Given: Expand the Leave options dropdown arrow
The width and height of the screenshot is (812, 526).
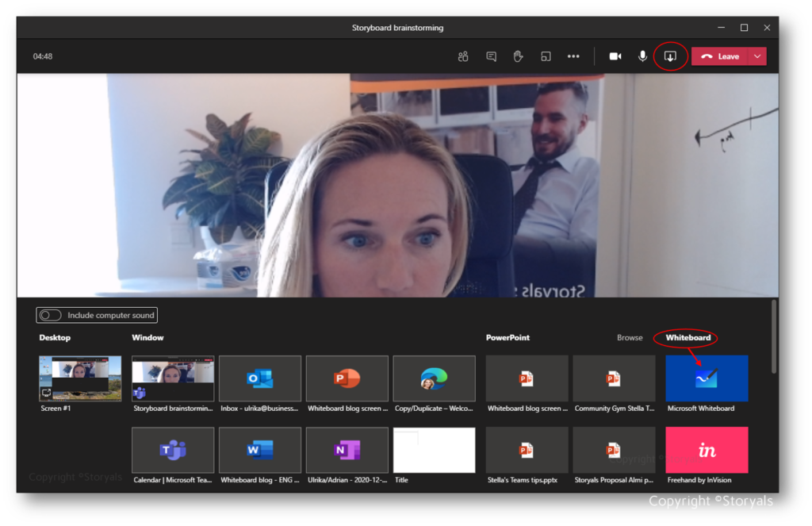Looking at the screenshot, I should (757, 56).
